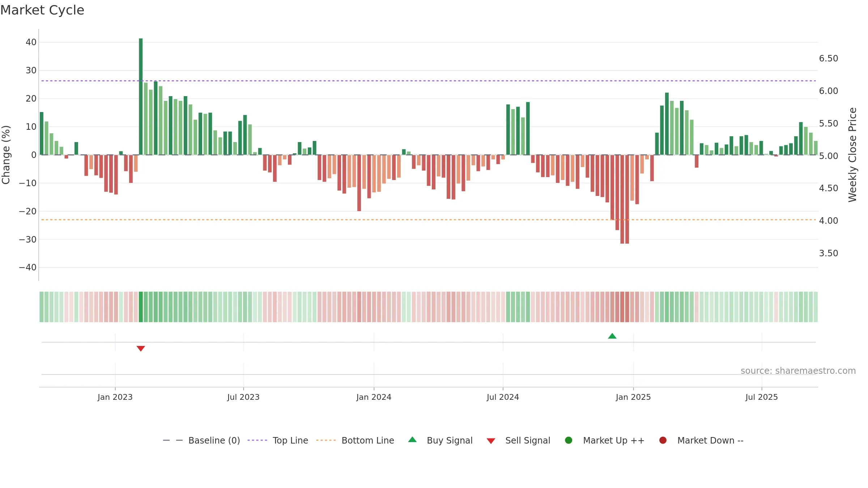
Task: Click the Market Cycle chart title
Action: (42, 10)
